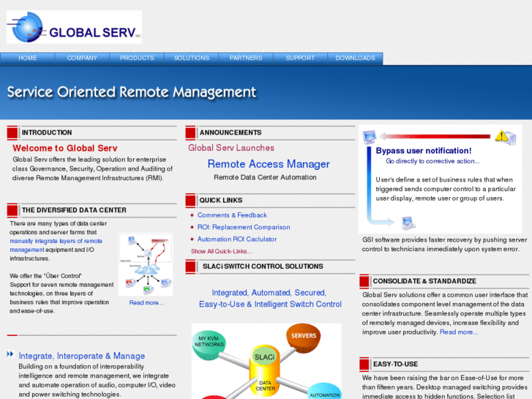Click 'Remote Data Center Automation' text
The width and height of the screenshot is (532, 399).
coord(265,177)
